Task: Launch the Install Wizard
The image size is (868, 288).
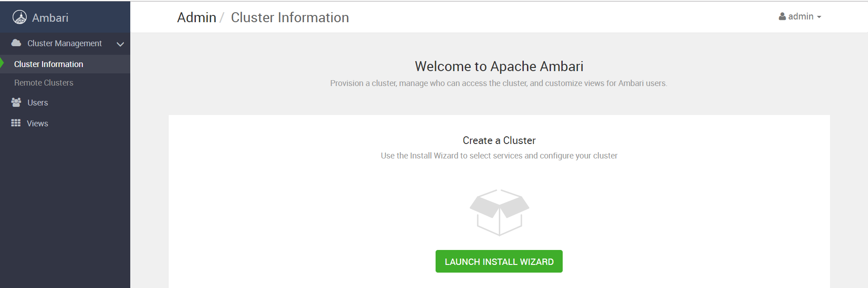Action: pyautogui.click(x=499, y=261)
